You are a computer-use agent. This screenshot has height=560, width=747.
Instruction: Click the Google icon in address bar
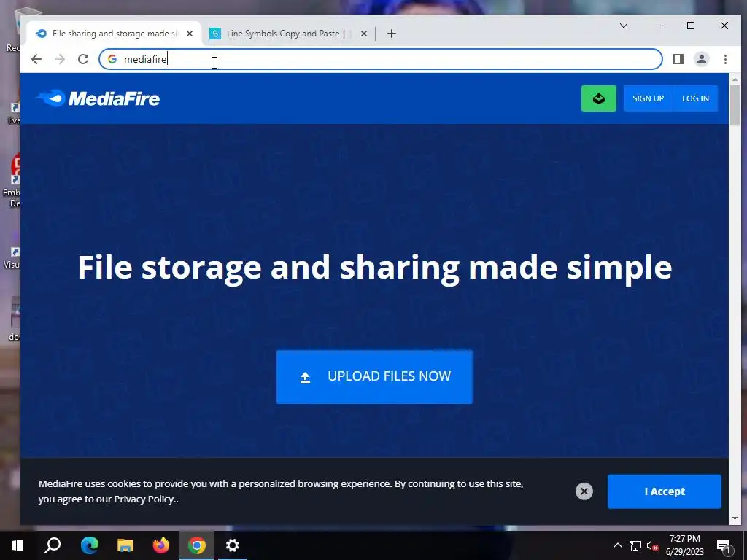112,59
